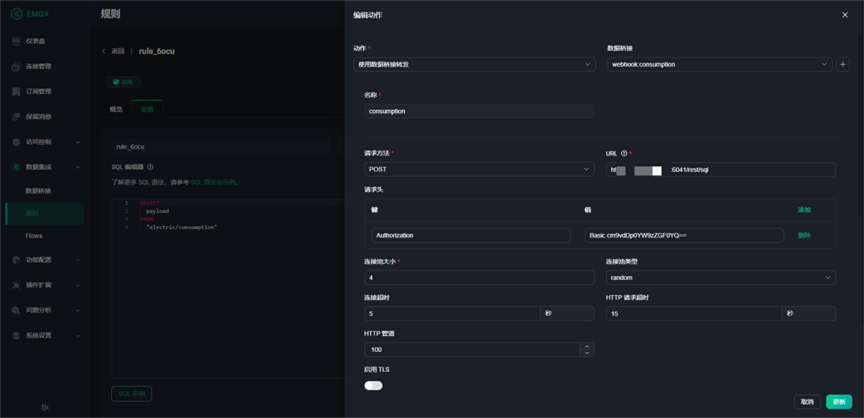The width and height of the screenshot is (864, 418).
Task: Click the 连接池大小 input field
Action: point(479,278)
